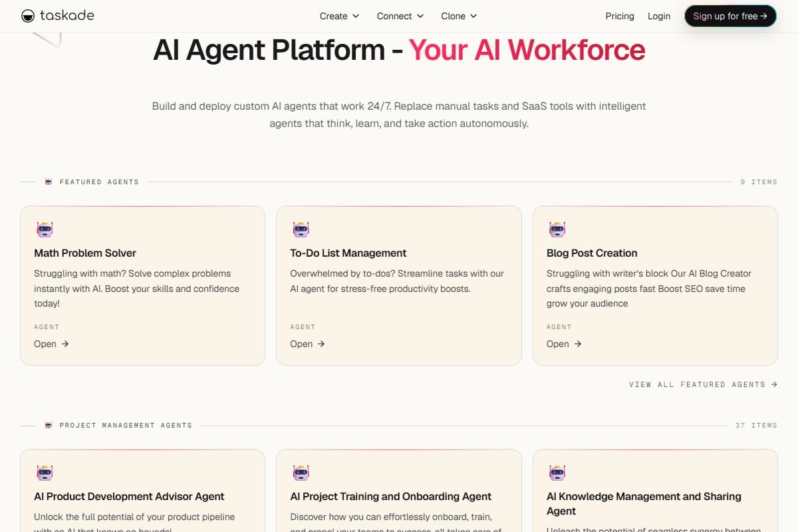
Task: Open the To-Do List Management agent
Action: coord(307,344)
